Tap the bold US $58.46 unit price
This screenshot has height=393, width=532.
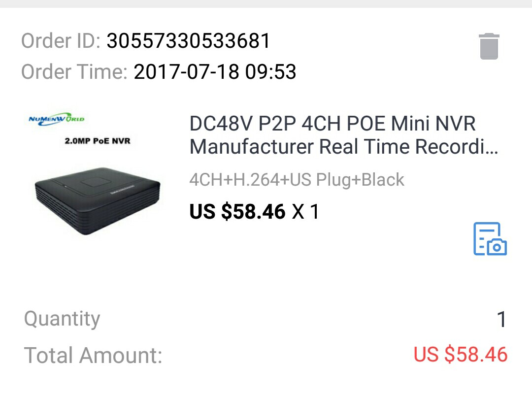click(237, 212)
